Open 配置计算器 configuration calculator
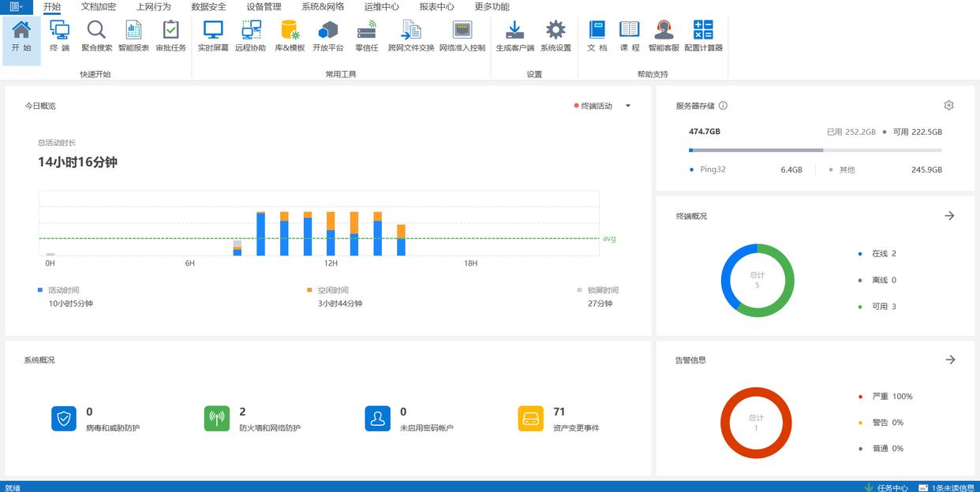The width and height of the screenshot is (980, 492). click(x=703, y=36)
